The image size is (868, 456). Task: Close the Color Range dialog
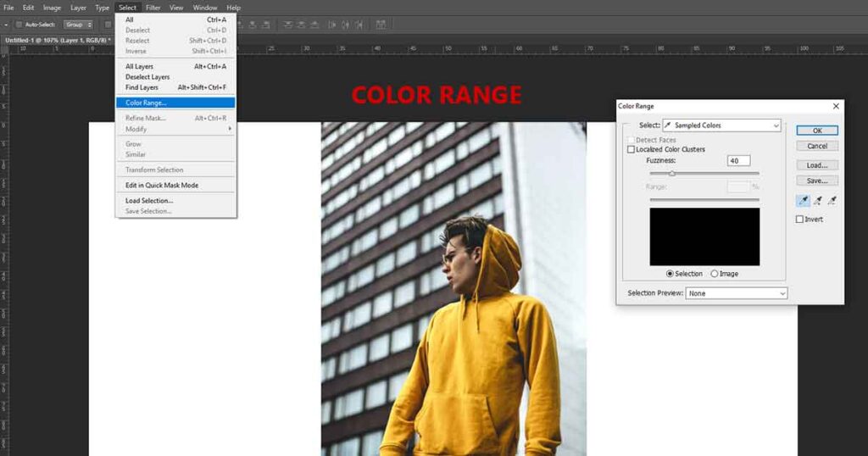pos(836,107)
